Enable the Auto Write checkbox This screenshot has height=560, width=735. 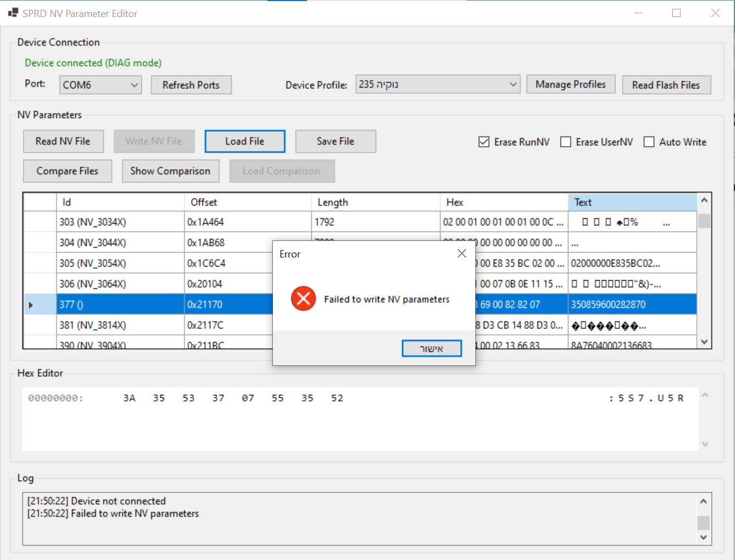tap(649, 142)
